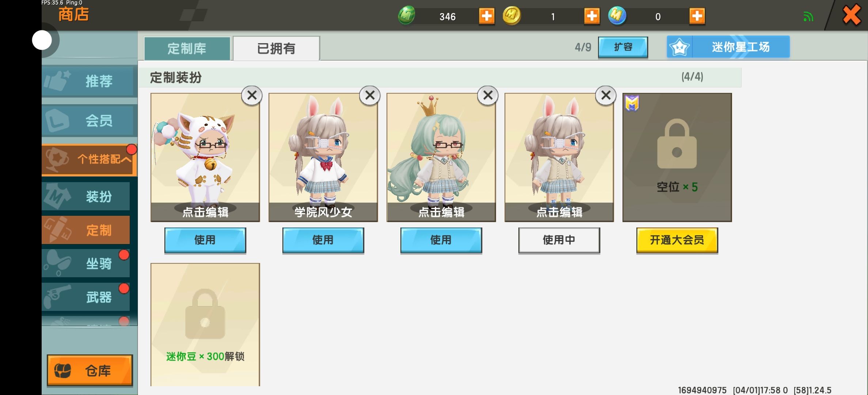This screenshot has height=395, width=868.
Task: Open 迷你星工场 star workshop
Action: pos(728,47)
